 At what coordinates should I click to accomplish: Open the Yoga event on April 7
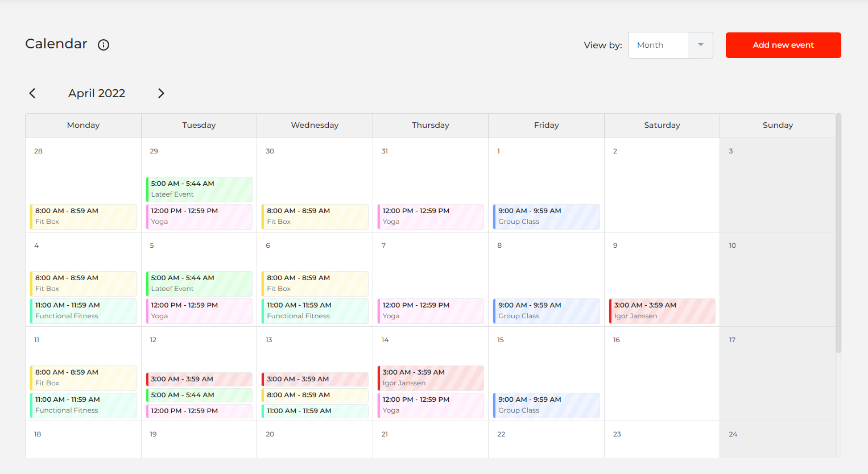tap(431, 311)
